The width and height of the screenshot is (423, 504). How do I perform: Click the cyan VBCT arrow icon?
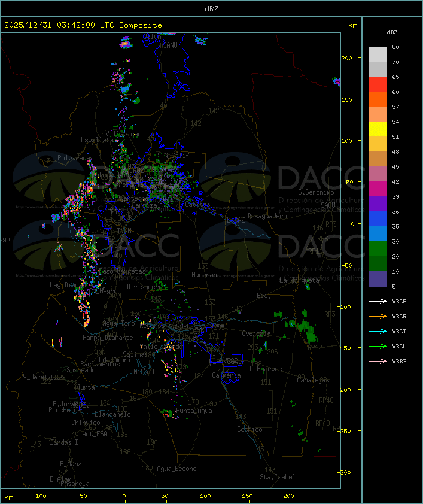[378, 331]
